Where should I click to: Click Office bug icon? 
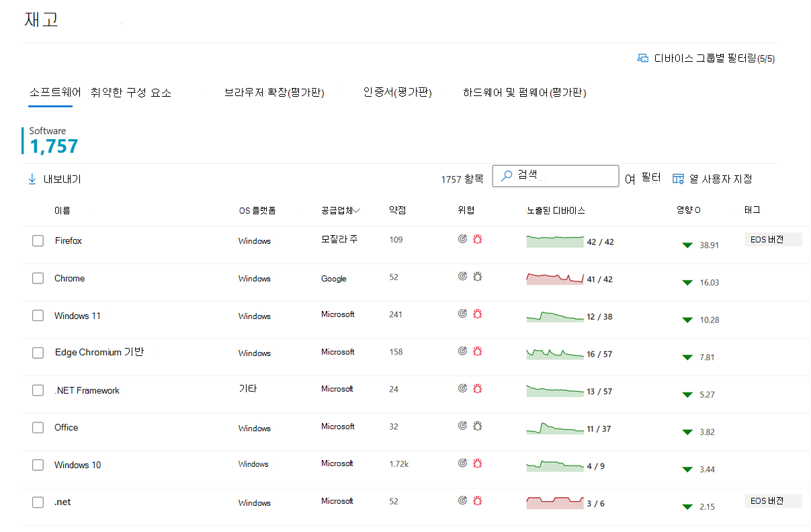click(478, 425)
